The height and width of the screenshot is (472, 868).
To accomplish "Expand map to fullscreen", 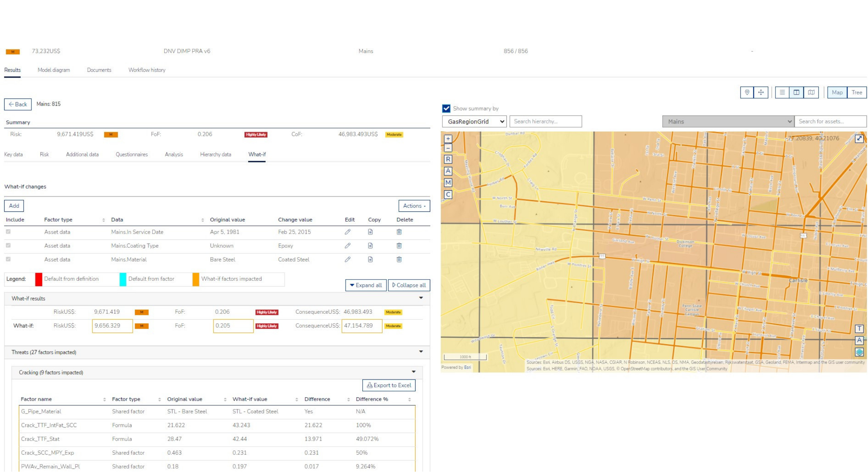I will [x=859, y=139].
